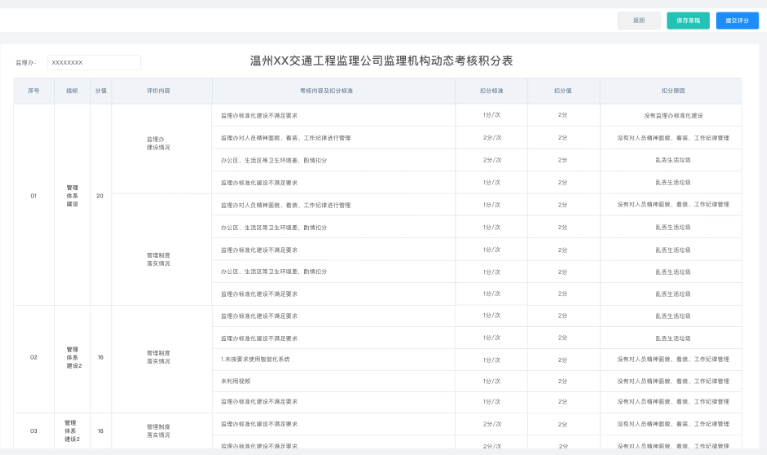Image resolution: width=767 pixels, height=455 pixels.
Task: Select the 扣分值 column header
Action: (563, 91)
